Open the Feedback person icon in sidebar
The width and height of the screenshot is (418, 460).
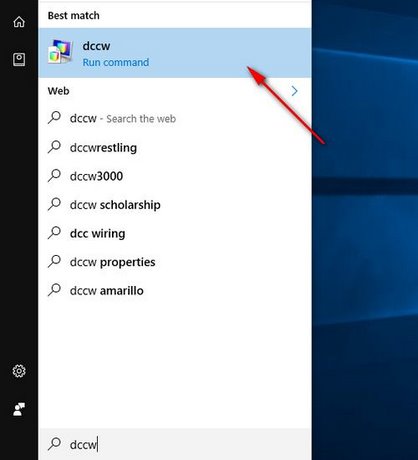[19, 409]
